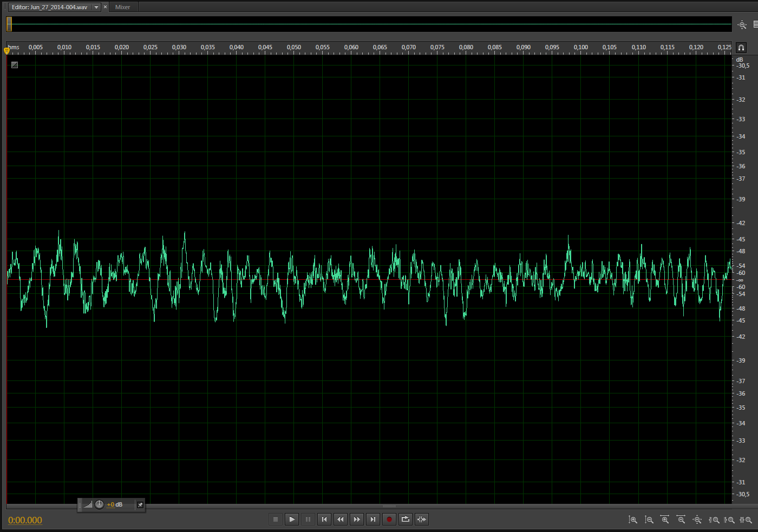
Task: Toggle the snapping magnet icon
Action: [741, 48]
